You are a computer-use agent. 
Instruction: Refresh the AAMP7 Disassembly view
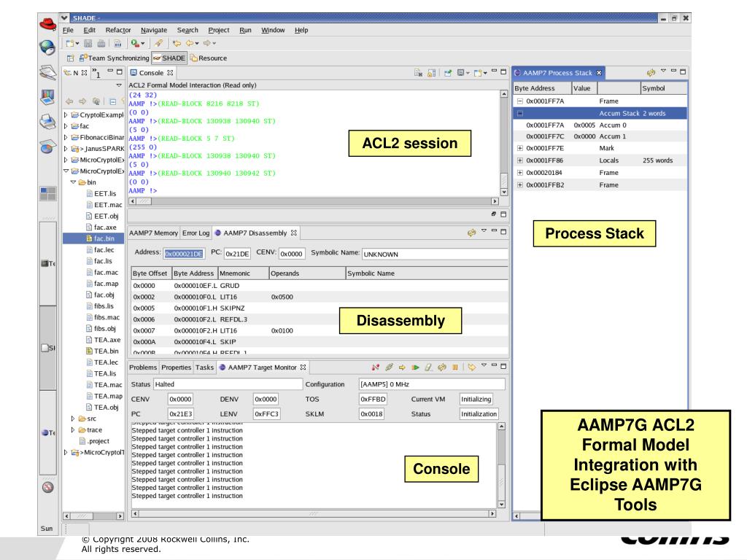(x=472, y=233)
